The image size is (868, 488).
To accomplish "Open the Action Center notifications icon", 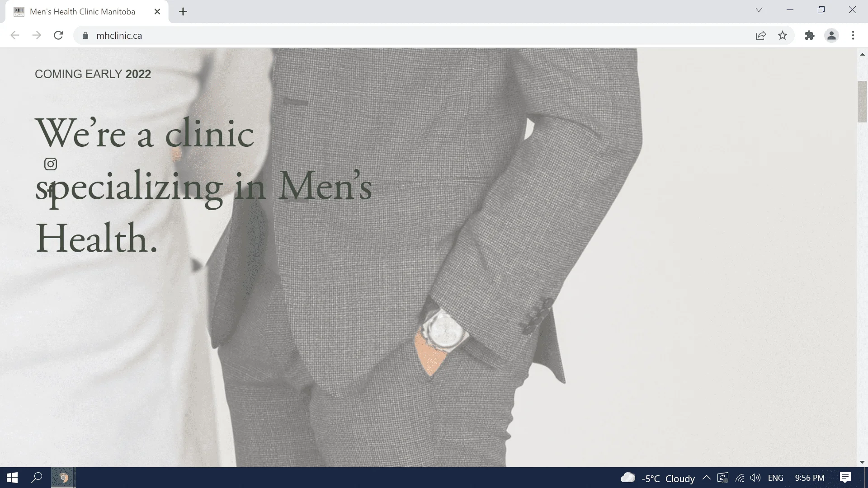I will click(x=845, y=478).
